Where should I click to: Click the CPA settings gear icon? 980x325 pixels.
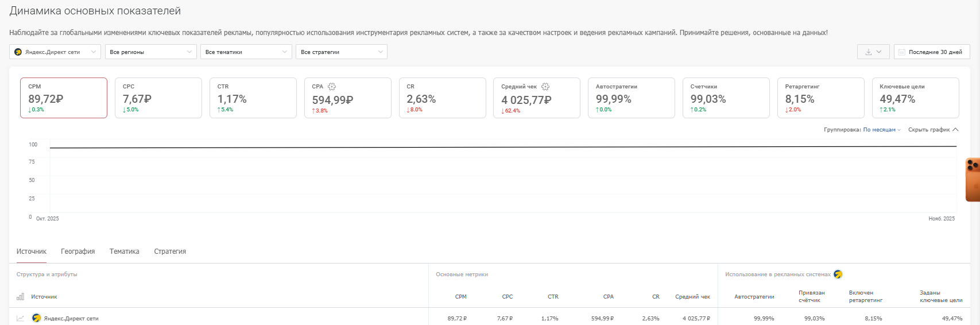pyautogui.click(x=332, y=87)
